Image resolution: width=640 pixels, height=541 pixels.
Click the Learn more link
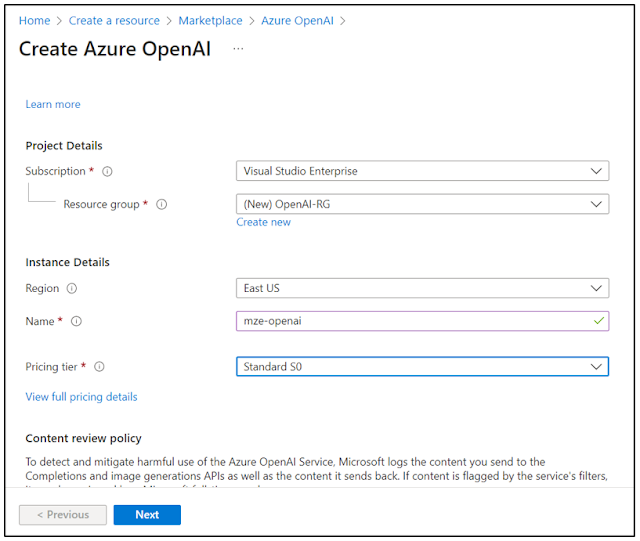(x=53, y=105)
